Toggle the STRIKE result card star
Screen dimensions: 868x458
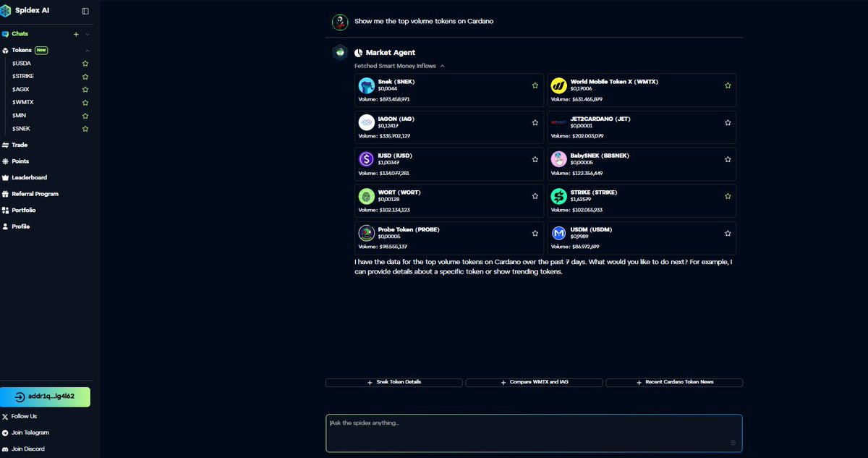(728, 196)
